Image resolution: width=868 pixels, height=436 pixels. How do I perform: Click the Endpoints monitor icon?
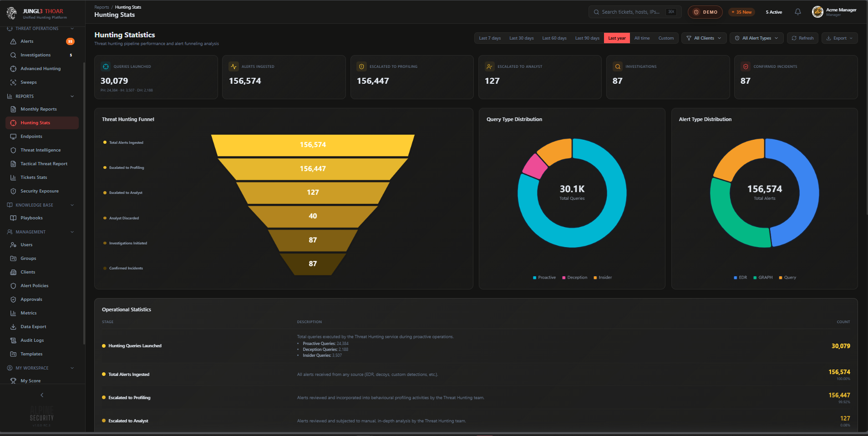click(x=13, y=137)
